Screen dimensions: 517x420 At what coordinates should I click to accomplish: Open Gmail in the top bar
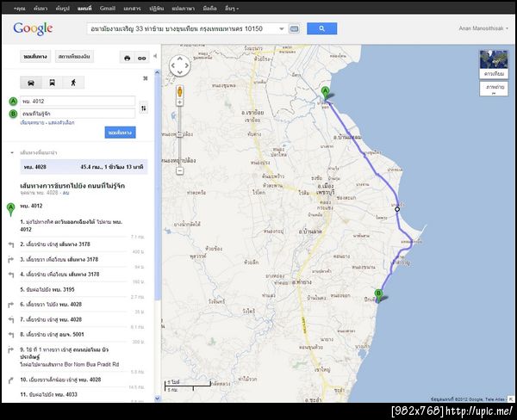(108, 9)
